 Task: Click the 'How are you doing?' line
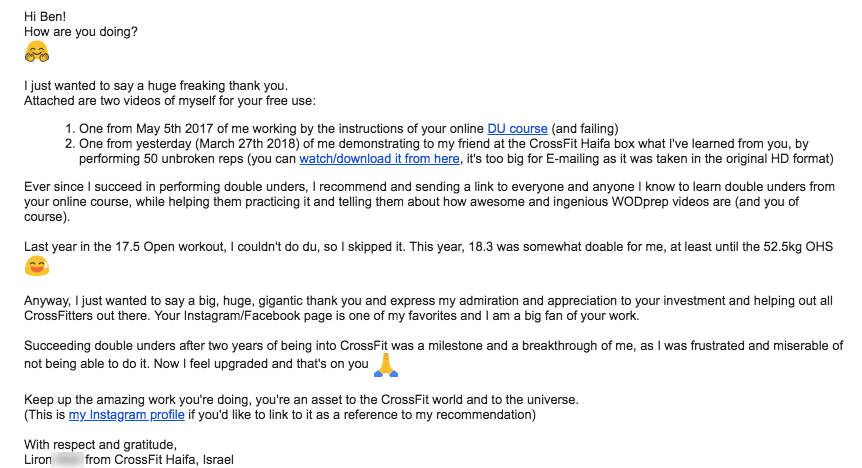pos(81,32)
